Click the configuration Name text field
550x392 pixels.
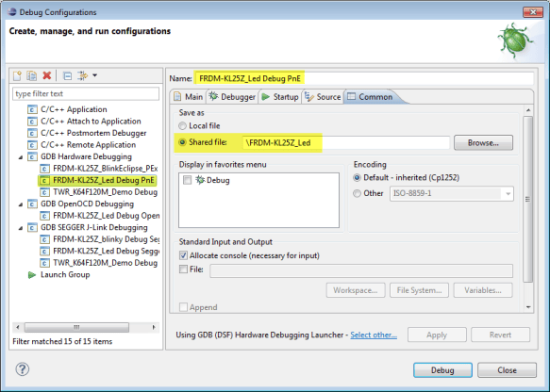(363, 78)
